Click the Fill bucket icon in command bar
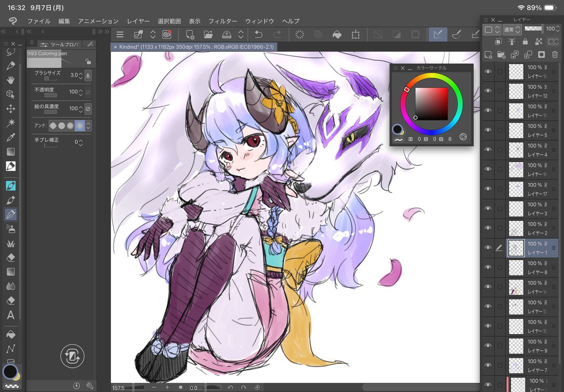The width and height of the screenshot is (564, 392). pos(337,34)
